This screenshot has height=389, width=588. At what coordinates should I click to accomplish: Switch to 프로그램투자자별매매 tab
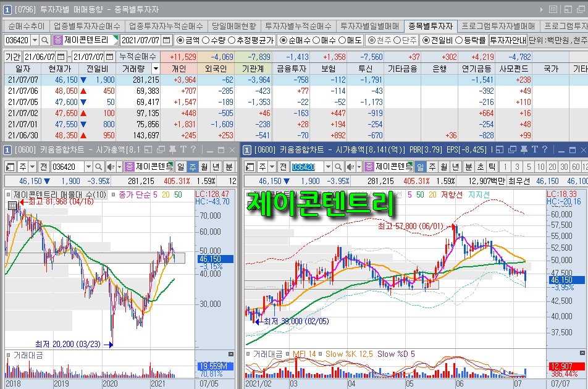(x=498, y=26)
